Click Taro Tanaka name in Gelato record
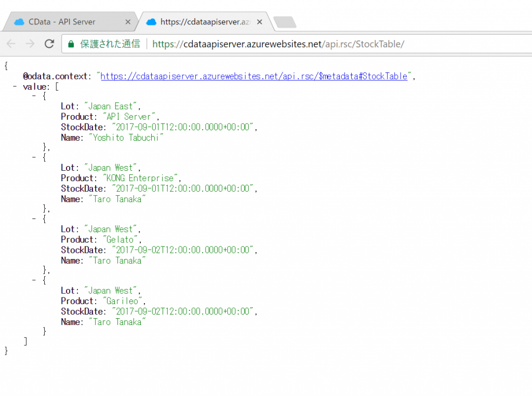 click(x=117, y=261)
